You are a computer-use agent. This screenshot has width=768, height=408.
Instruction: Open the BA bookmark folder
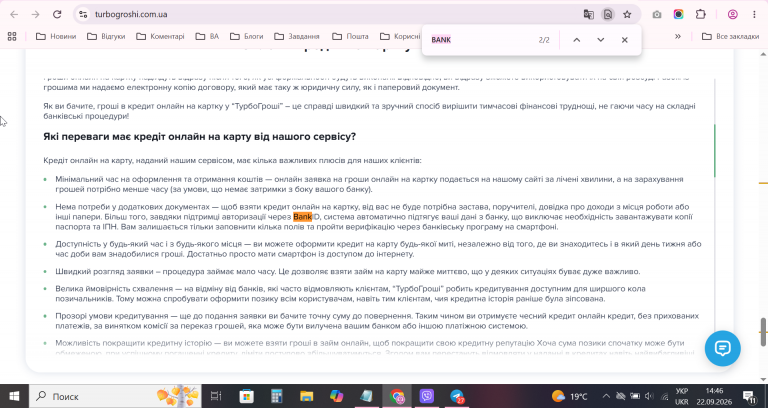tap(207, 36)
